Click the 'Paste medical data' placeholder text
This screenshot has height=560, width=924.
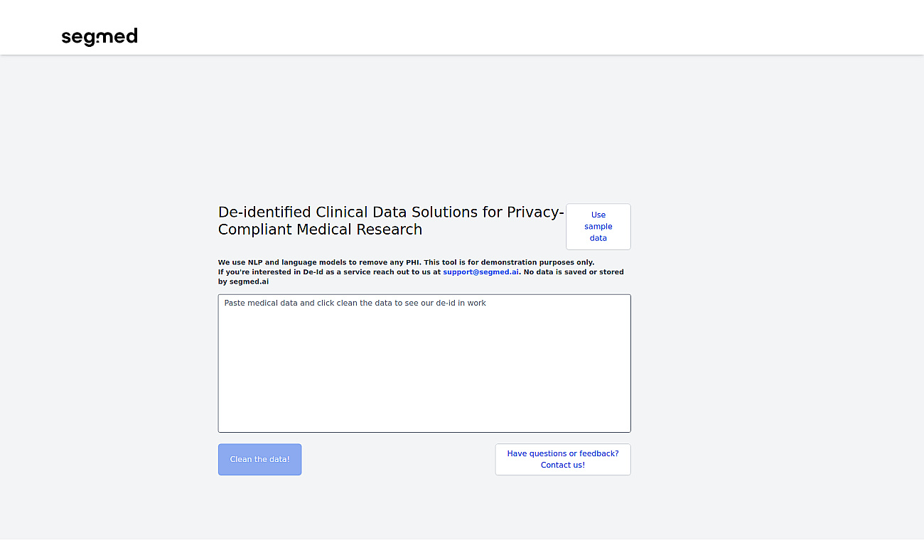(x=355, y=303)
